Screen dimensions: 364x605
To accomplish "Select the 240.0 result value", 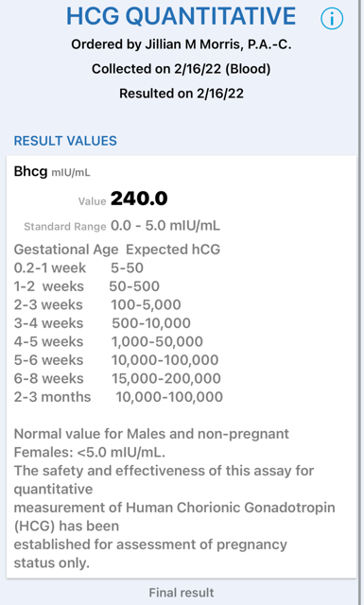I will coord(139,199).
